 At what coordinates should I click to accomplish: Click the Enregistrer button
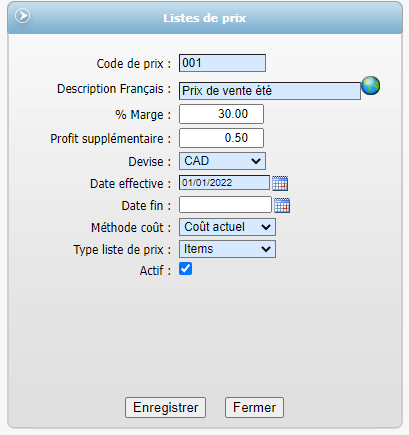(165, 407)
